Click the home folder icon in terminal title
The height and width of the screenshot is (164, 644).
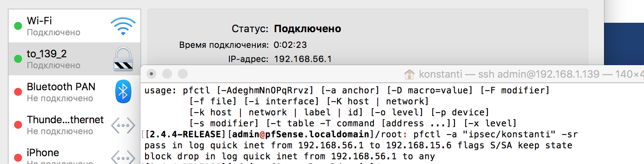(x=409, y=74)
